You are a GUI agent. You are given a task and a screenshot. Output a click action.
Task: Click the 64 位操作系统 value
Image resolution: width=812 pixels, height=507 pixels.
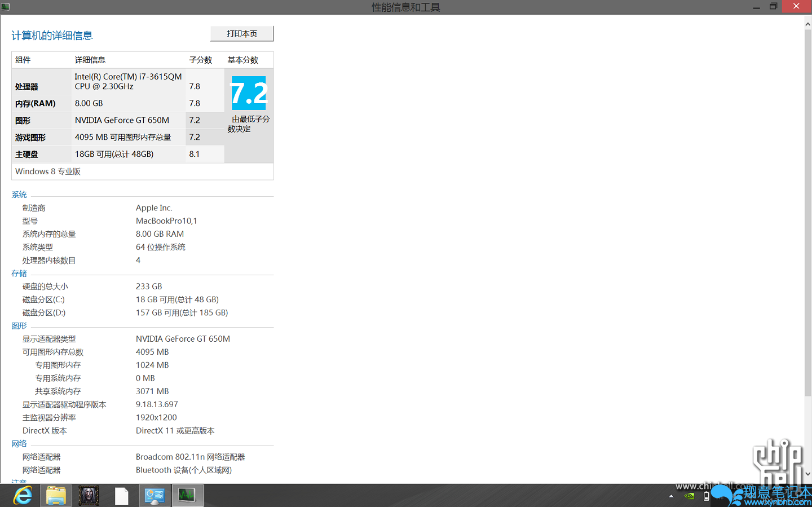click(x=161, y=247)
